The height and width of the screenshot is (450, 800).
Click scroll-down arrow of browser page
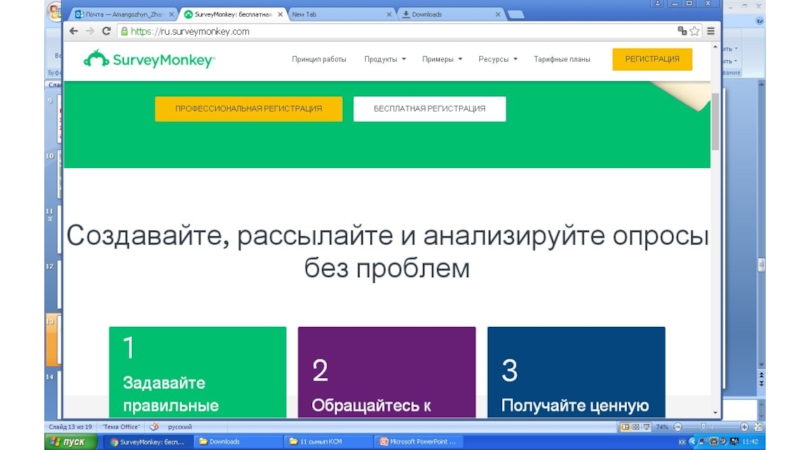click(715, 413)
